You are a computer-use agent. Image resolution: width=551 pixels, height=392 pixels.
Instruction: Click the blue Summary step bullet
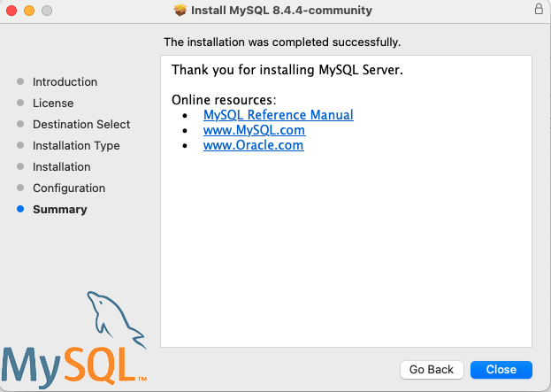20,210
